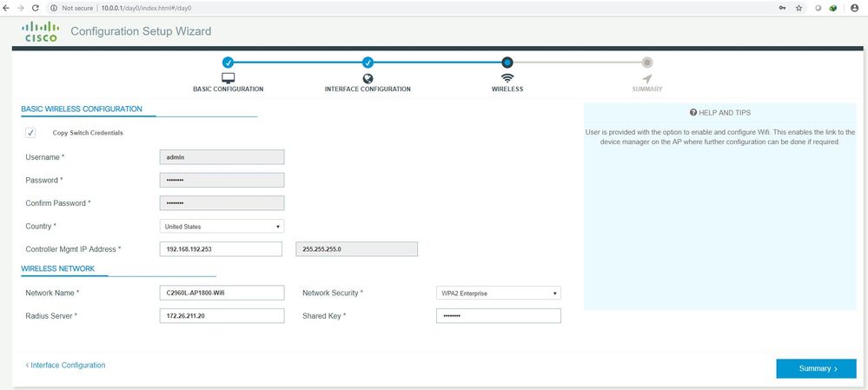Open the Country dropdown
The width and height of the screenshot is (868, 390).
[x=222, y=226]
